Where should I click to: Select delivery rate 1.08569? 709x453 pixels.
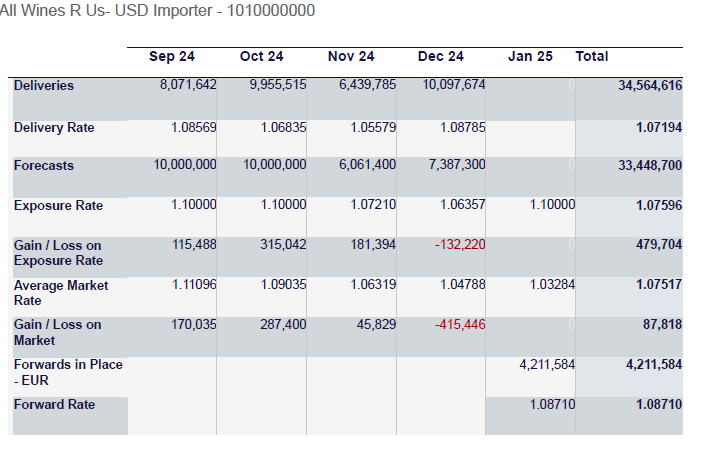194,127
